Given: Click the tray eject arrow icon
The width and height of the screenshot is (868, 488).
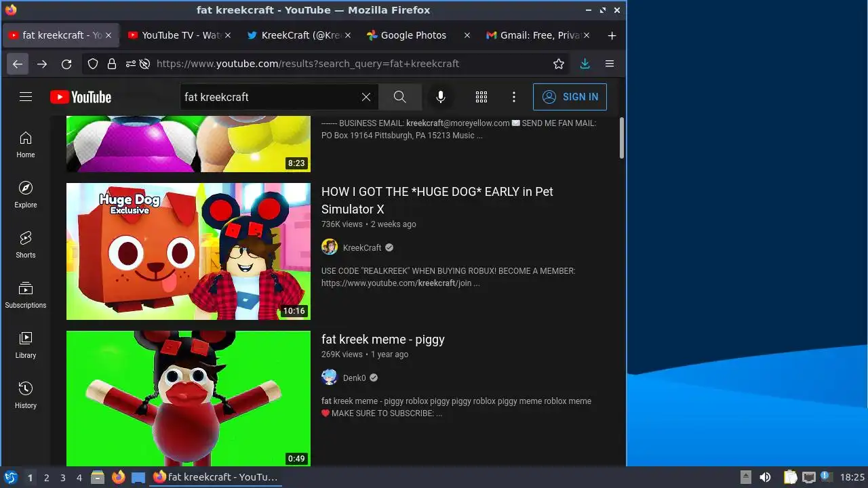Looking at the screenshot, I should [x=745, y=477].
